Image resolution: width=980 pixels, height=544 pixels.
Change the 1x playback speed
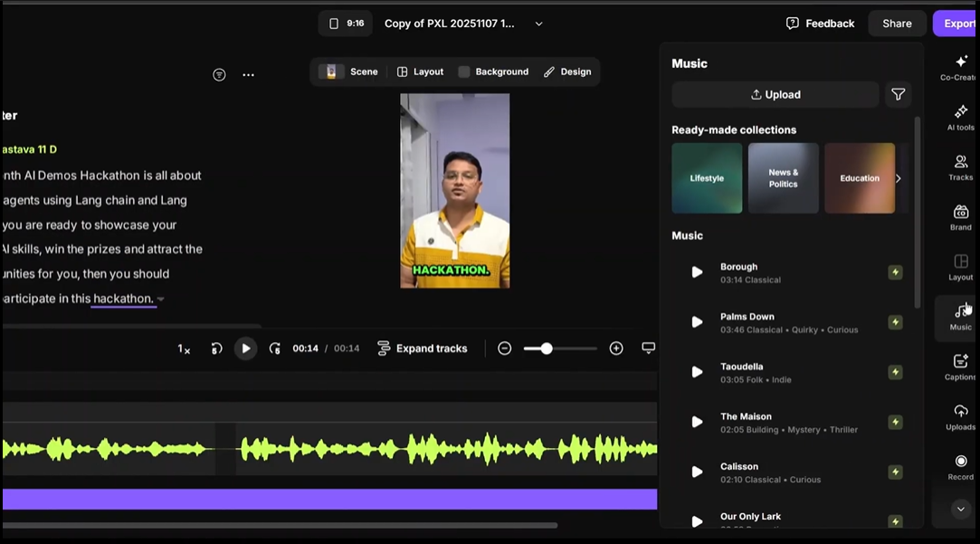pos(184,348)
